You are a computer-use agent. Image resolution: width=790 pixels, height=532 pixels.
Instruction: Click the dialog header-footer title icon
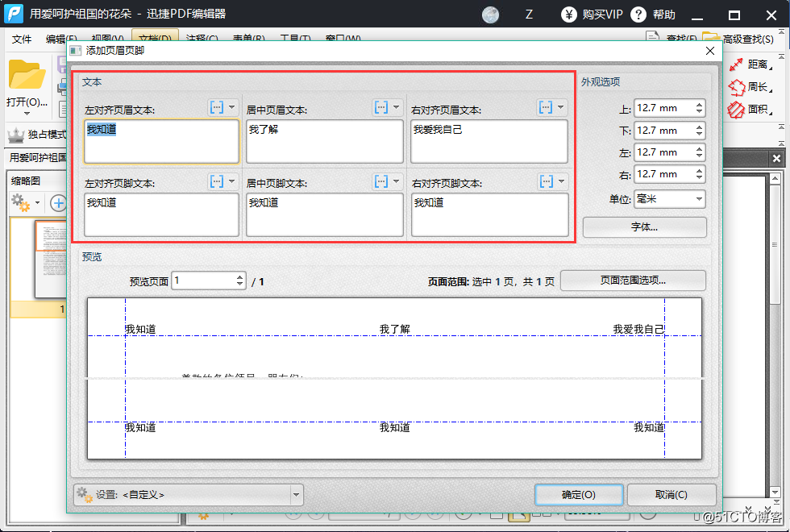pos(76,51)
